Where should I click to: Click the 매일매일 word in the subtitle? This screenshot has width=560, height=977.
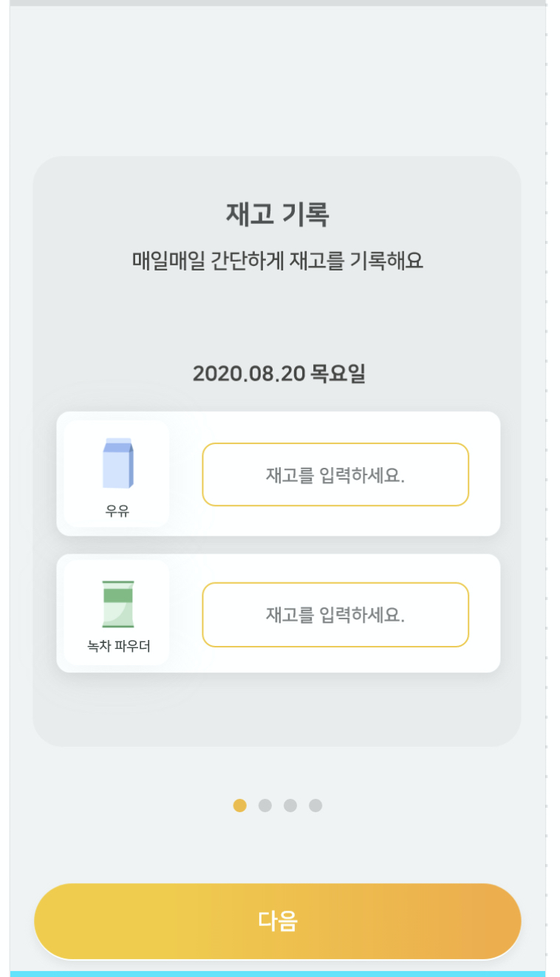coord(158,261)
